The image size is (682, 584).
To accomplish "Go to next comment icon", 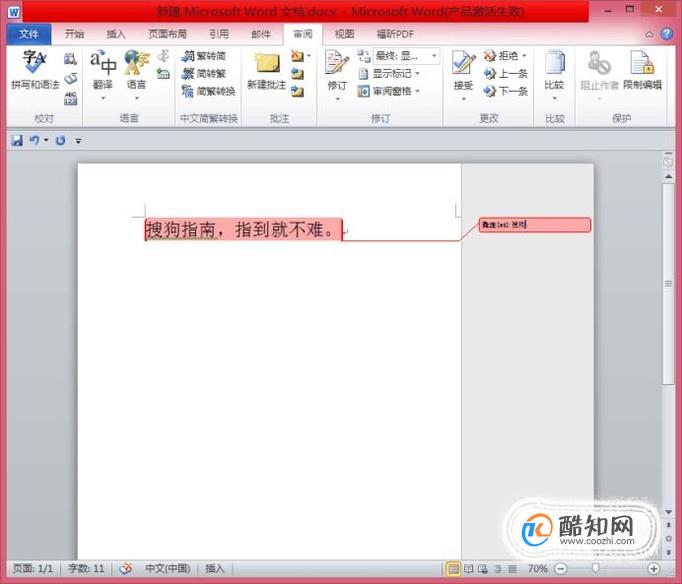I will tap(298, 91).
